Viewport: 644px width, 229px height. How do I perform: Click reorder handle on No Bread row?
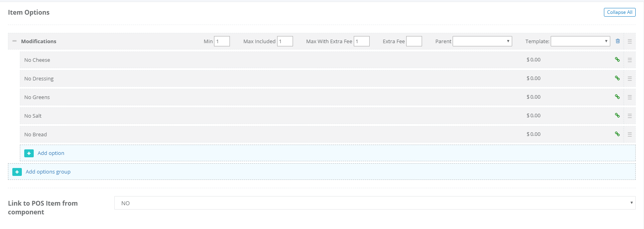point(630,134)
